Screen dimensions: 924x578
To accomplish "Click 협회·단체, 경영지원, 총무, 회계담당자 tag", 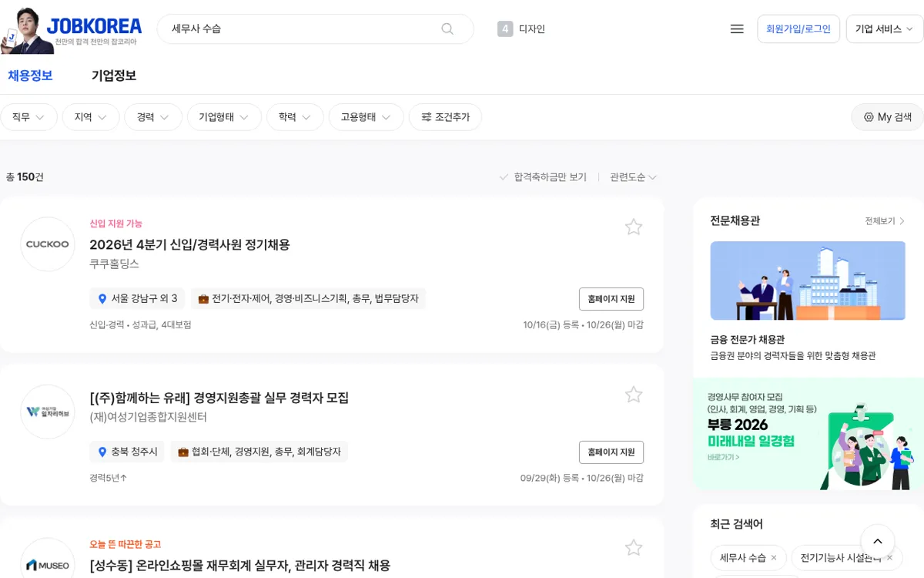I will (259, 452).
